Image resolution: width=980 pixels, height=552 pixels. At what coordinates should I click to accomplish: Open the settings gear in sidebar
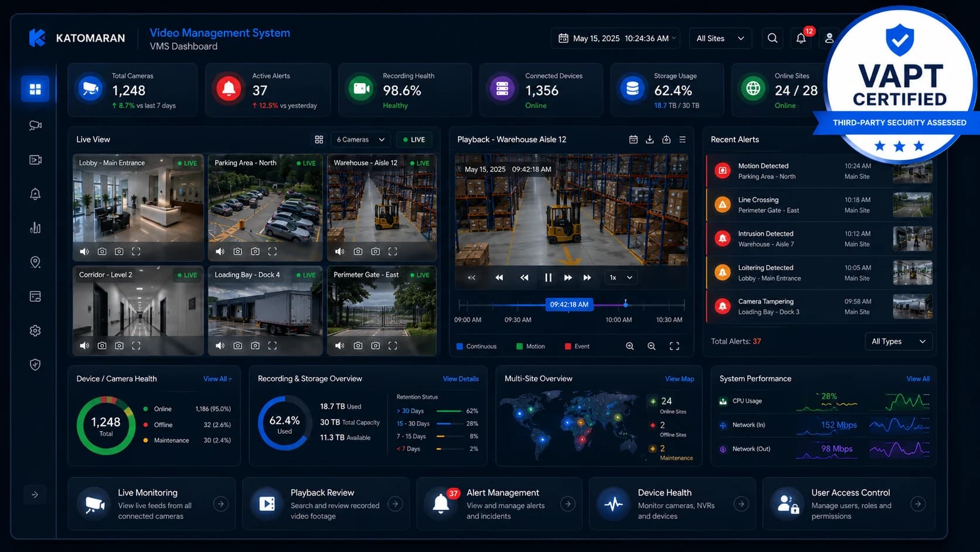pos(35,331)
